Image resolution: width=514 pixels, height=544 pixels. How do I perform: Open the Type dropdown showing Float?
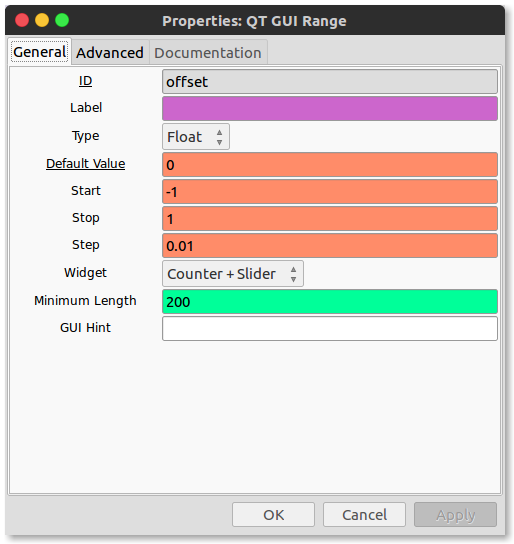click(x=196, y=137)
